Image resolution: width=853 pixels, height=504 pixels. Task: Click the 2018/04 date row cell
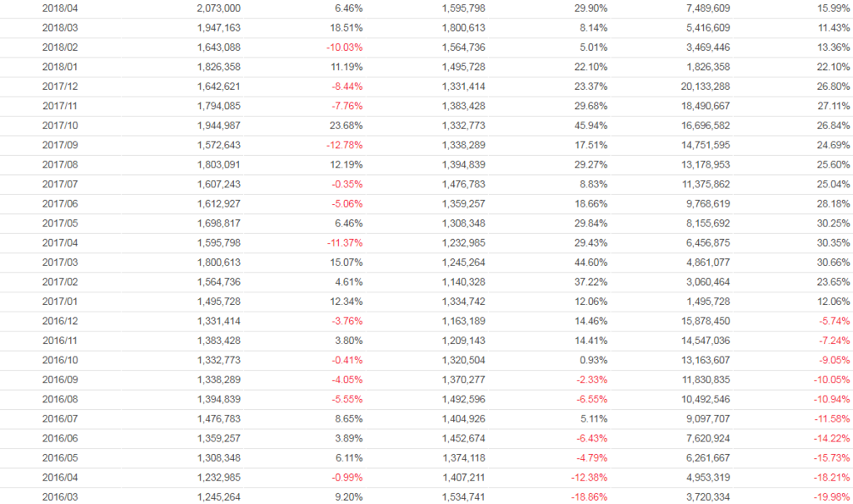pos(58,7)
